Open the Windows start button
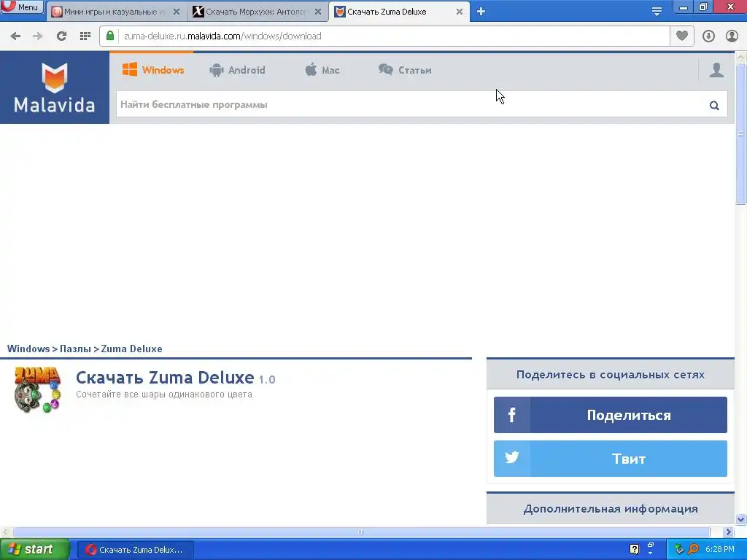This screenshot has width=747, height=560. point(34,550)
